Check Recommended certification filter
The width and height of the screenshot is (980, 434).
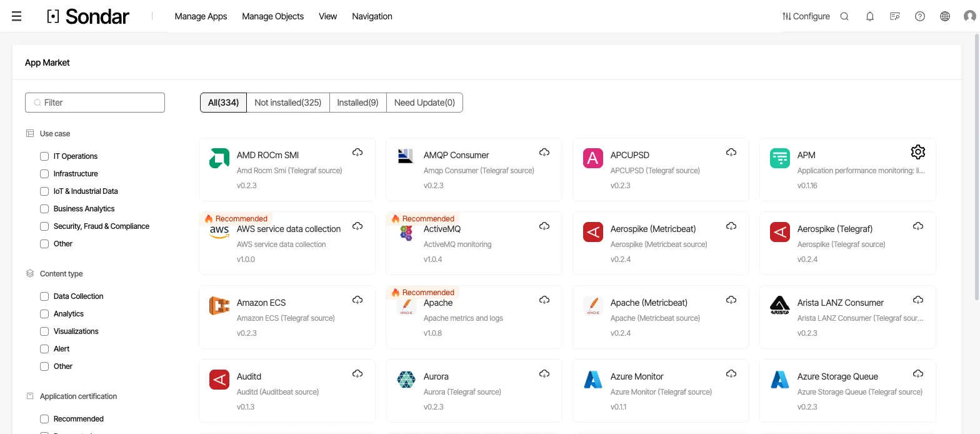pyautogui.click(x=44, y=419)
